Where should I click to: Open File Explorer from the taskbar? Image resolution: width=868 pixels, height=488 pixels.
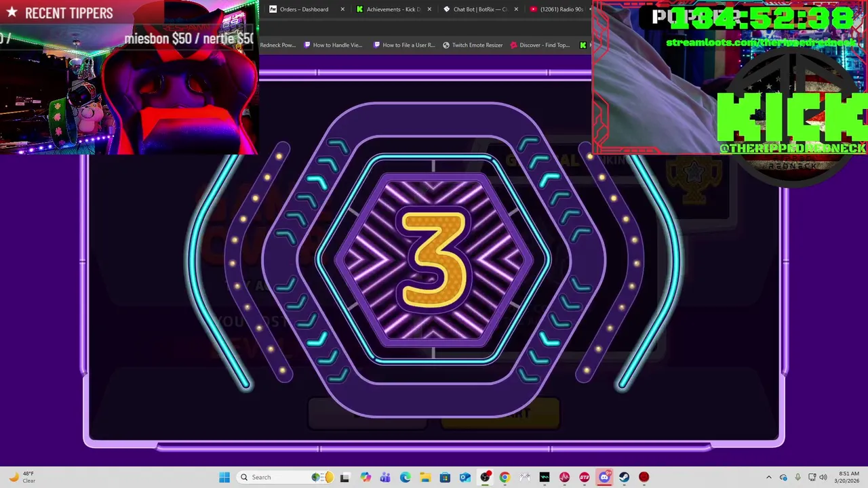425,477
